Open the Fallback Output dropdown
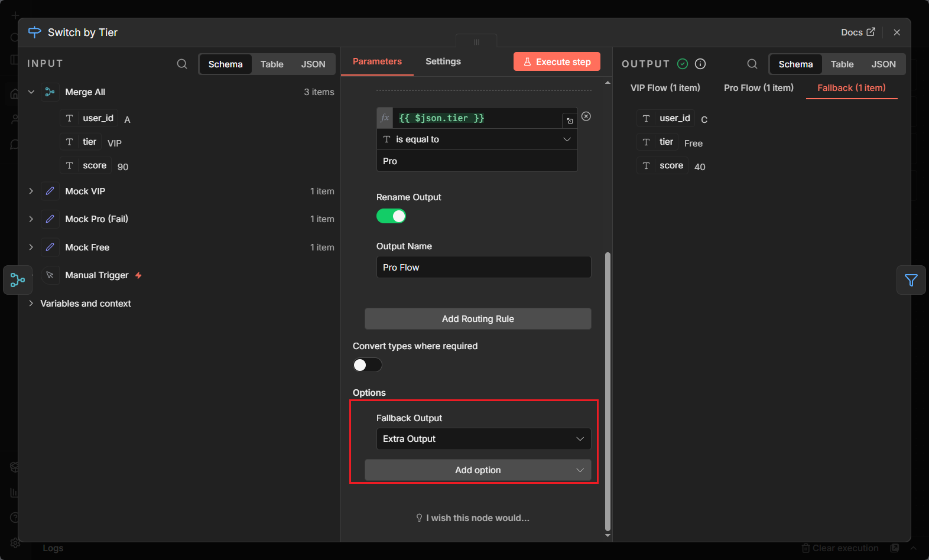 [483, 439]
